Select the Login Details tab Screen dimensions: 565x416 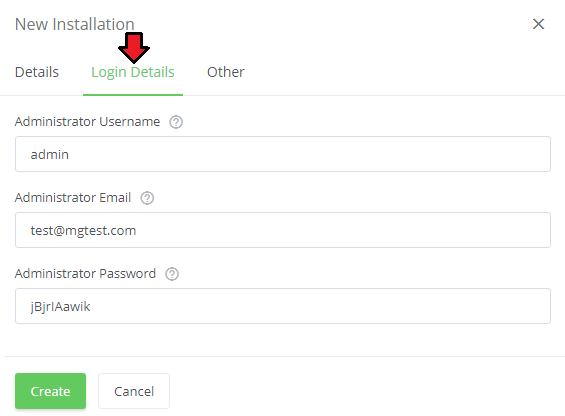[133, 72]
